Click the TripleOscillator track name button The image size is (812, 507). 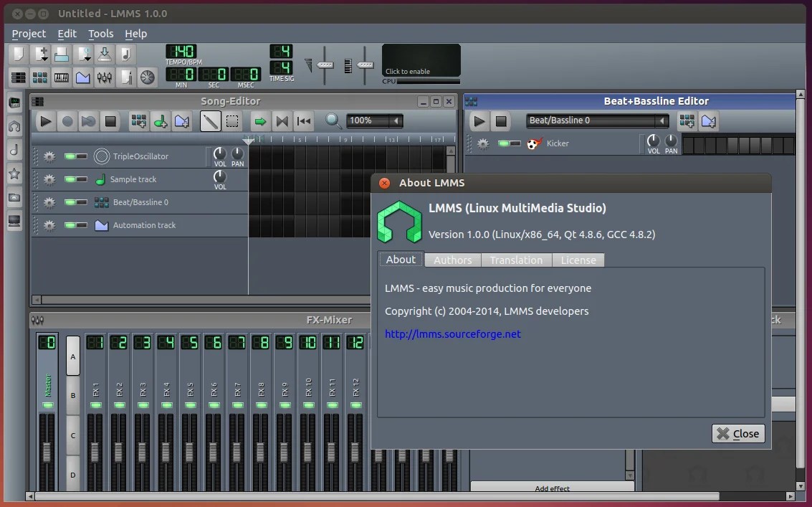click(x=148, y=156)
